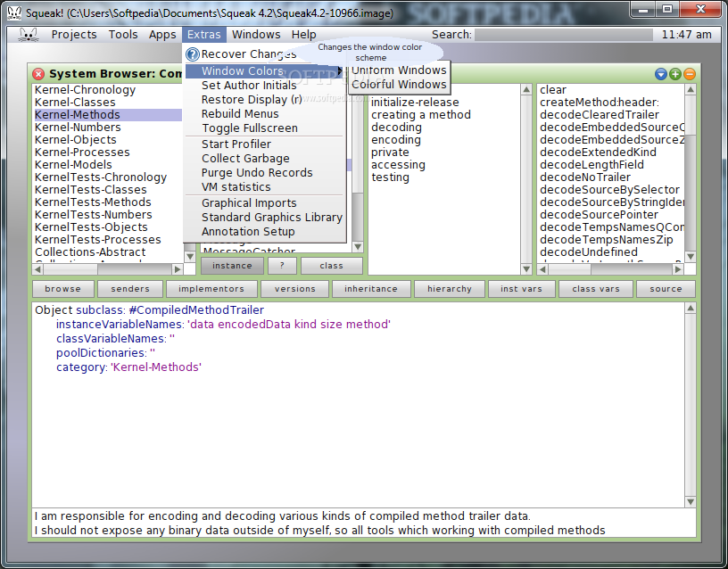Select decodeClearedTrailer method
This screenshot has width=728, height=569.
[x=600, y=115]
